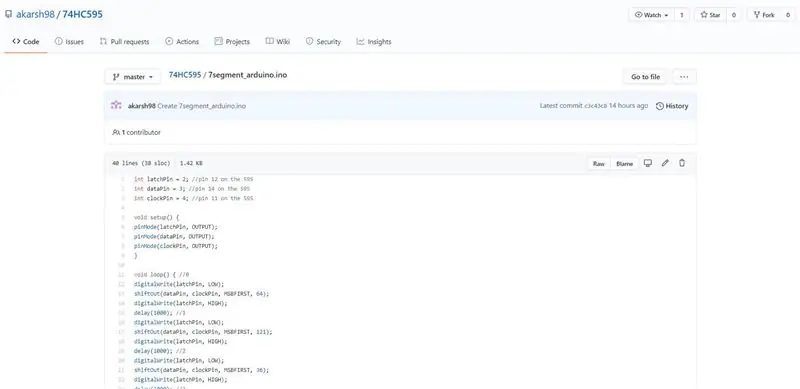Screen dimensions: 800x389
Task: Click code line void setup() {
Action: [x=157, y=217]
